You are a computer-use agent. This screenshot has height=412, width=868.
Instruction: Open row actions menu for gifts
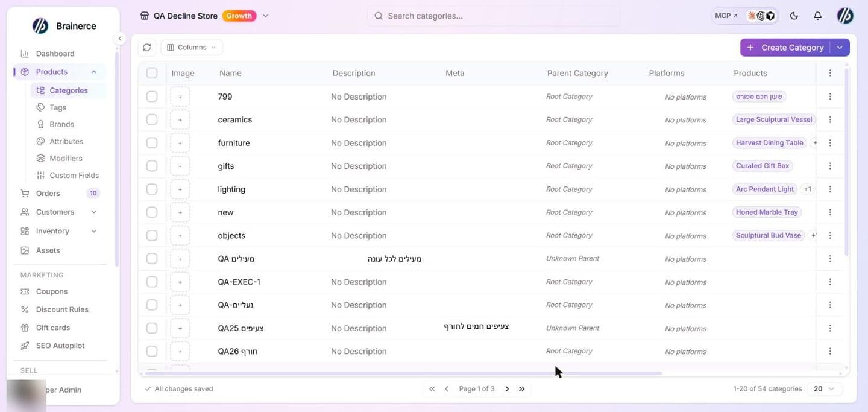point(830,166)
